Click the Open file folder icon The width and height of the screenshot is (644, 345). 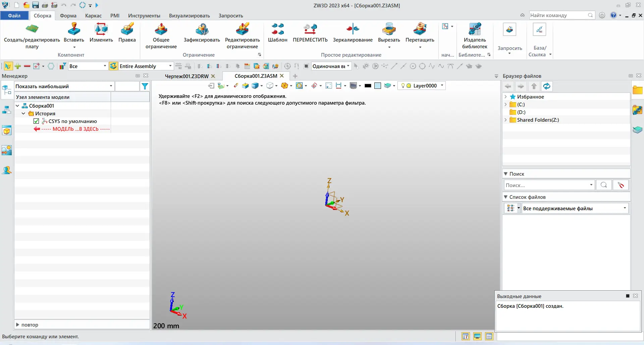coord(26,5)
